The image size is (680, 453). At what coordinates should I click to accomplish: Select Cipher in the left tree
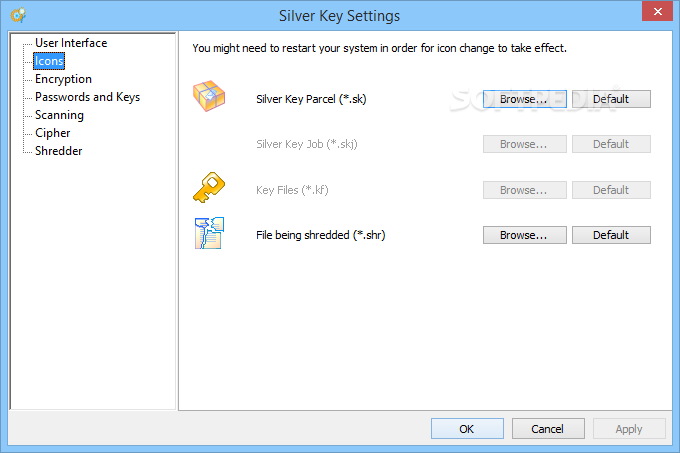53,133
